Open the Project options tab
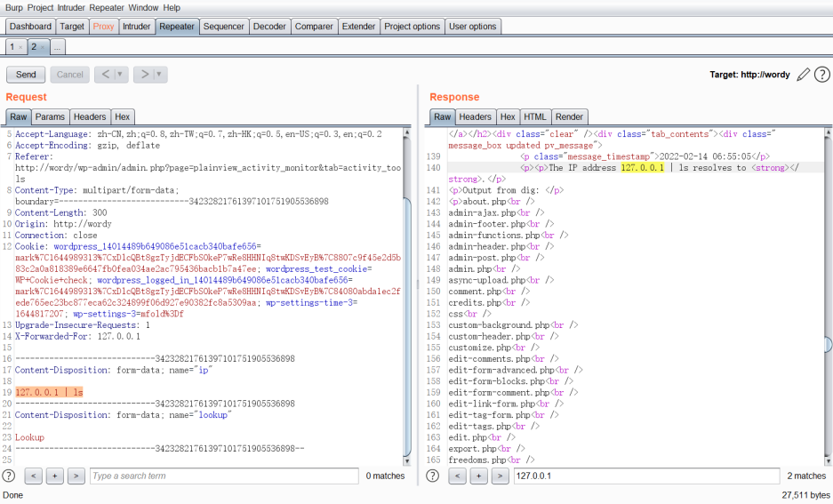 [x=412, y=26]
